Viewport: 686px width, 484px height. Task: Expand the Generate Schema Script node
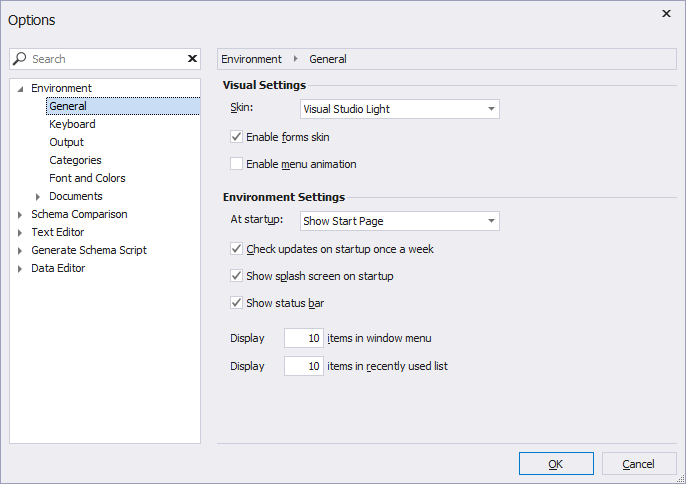pyautogui.click(x=20, y=251)
